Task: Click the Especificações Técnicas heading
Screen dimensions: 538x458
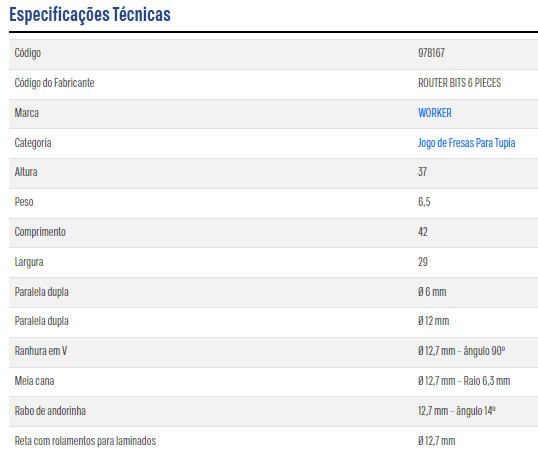Action: click(x=90, y=15)
